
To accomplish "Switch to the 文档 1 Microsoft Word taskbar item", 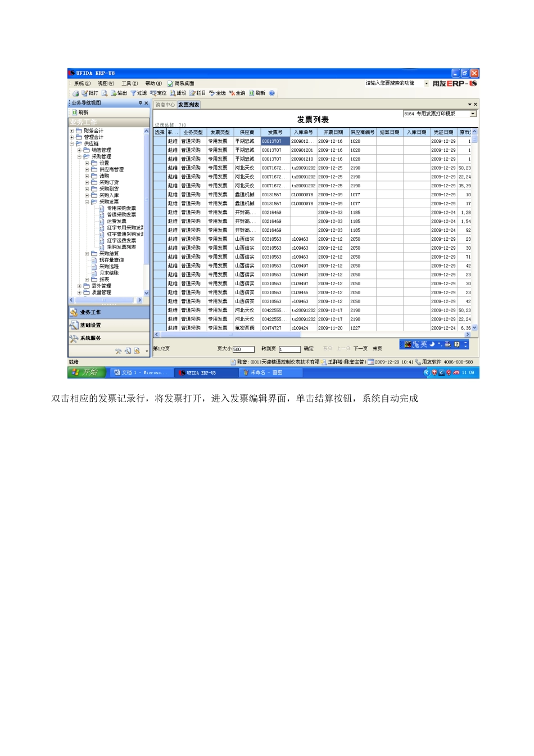I will coord(140,372).
